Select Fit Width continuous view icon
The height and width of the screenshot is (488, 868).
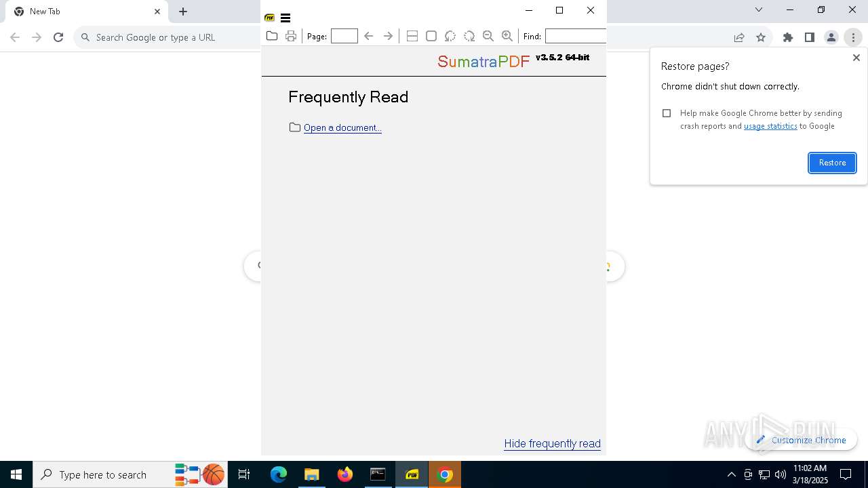pos(412,36)
